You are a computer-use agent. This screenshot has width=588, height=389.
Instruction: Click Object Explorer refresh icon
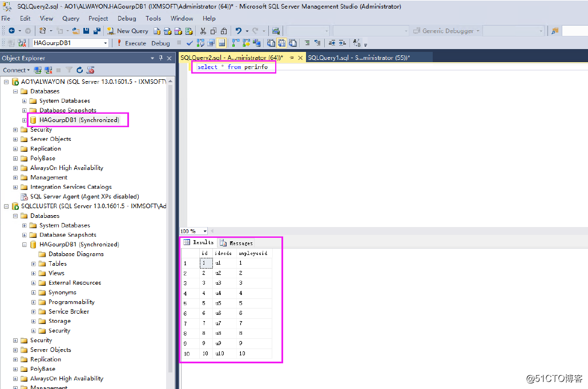click(x=79, y=70)
